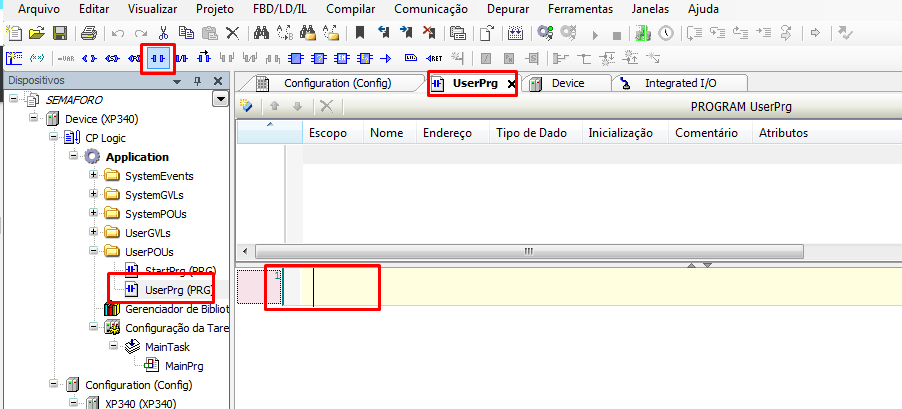Expand the UserGVLs folder
Viewport: 902px width, 409px height.
pyautogui.click(x=94, y=233)
